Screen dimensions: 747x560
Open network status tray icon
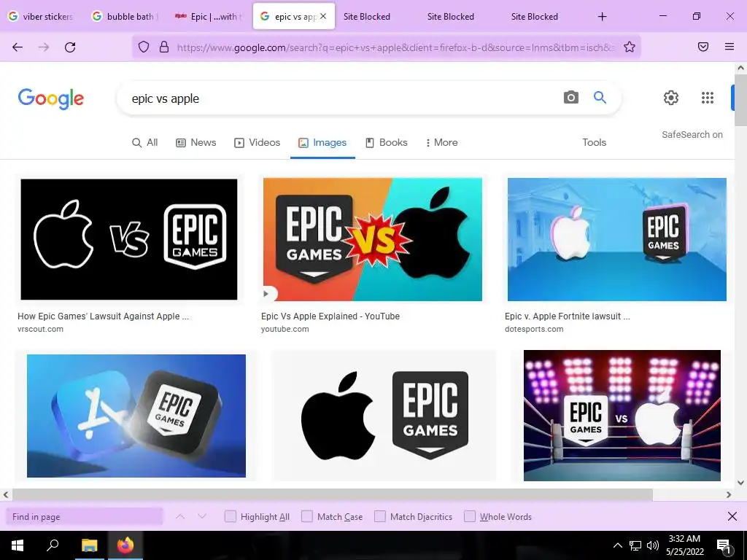[x=635, y=545]
